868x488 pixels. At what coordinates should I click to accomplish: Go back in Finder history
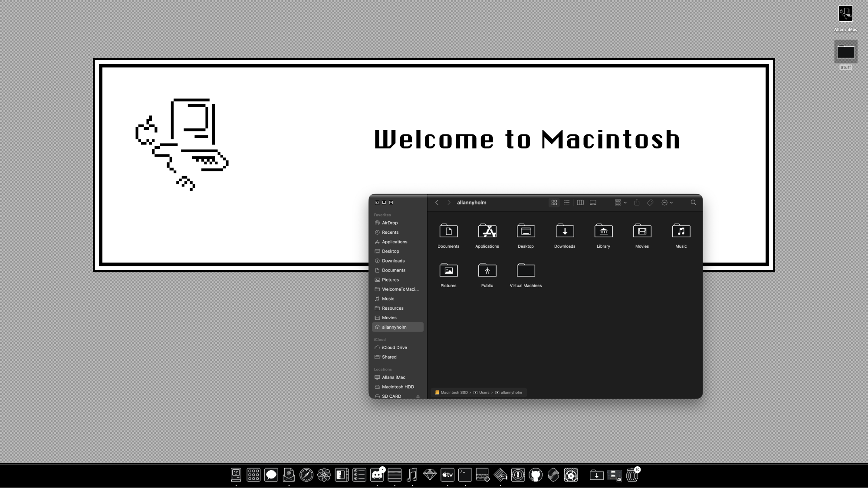tap(437, 203)
